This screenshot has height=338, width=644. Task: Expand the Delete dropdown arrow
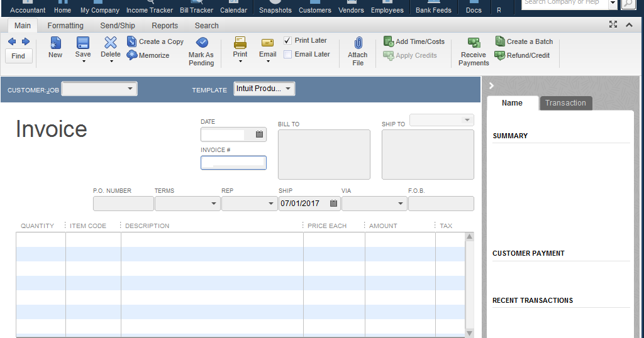(111, 62)
